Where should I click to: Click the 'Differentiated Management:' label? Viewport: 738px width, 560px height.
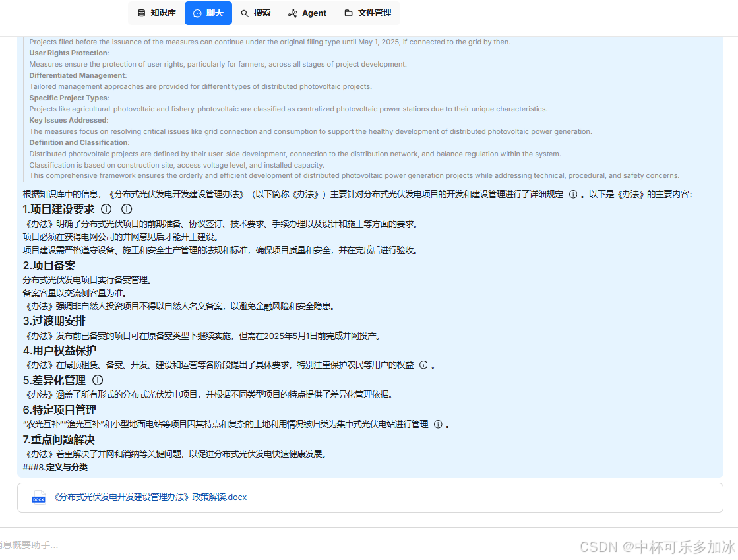point(78,76)
